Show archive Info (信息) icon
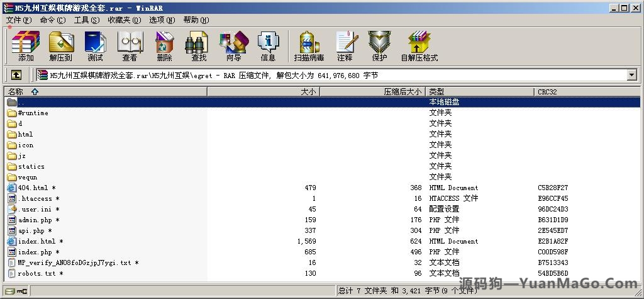This screenshot has height=299, width=644. 268,46
